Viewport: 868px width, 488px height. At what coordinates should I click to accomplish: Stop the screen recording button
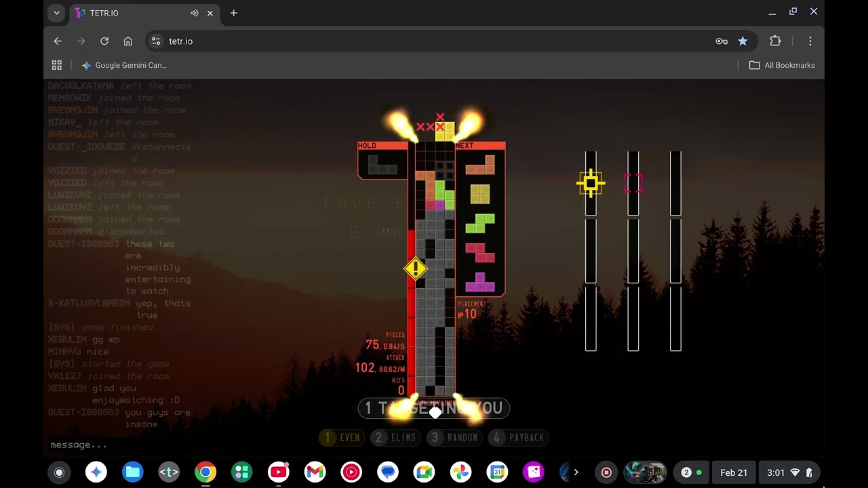pyautogui.click(x=606, y=472)
